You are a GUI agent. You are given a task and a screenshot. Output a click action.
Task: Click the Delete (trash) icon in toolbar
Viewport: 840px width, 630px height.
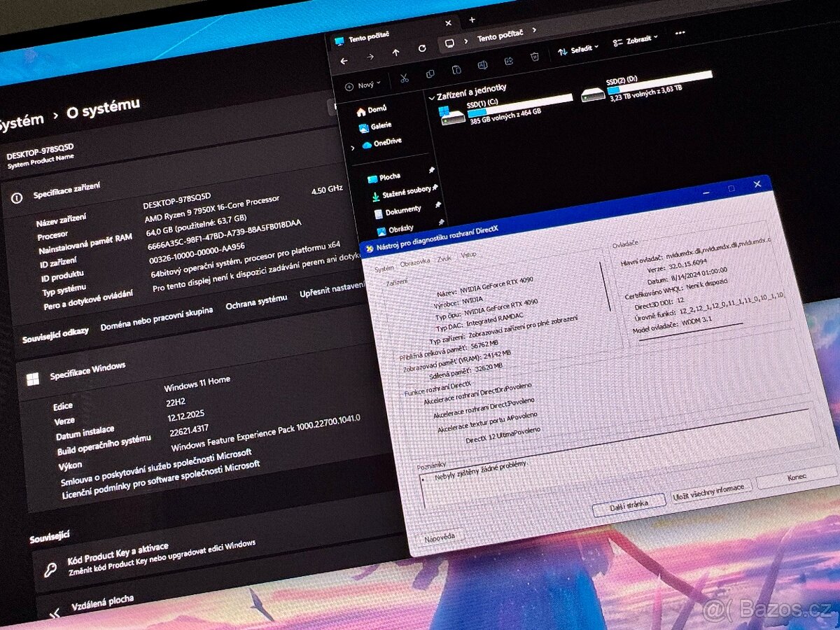pyautogui.click(x=534, y=57)
